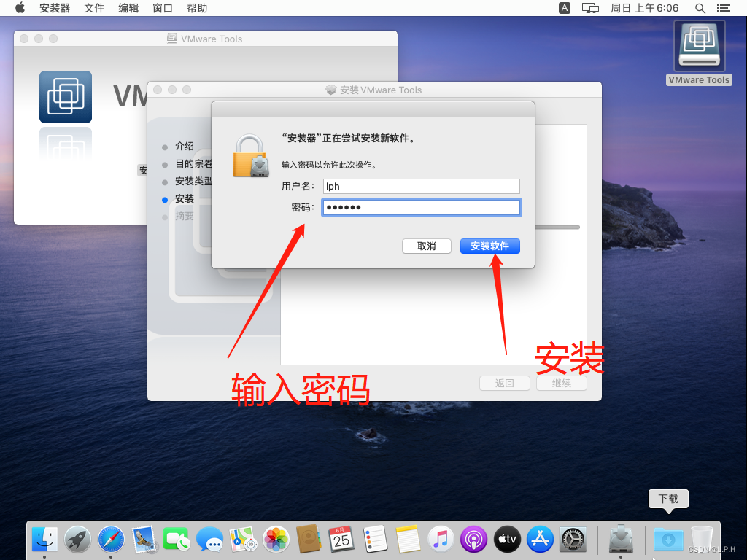Select the VMware Tools disk on desktop
Screen dimensions: 747x560
pos(699,52)
